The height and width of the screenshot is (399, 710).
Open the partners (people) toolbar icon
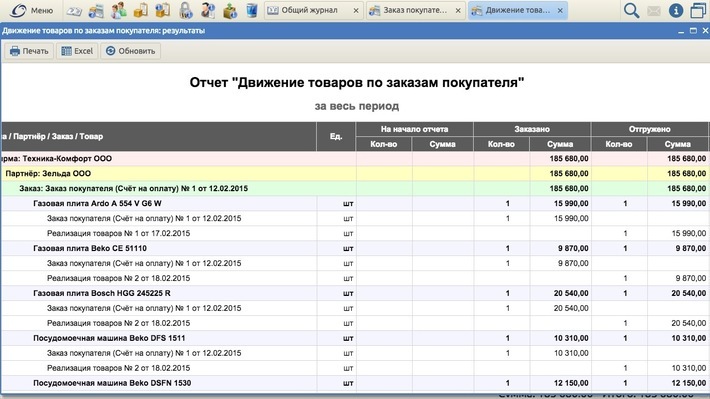coord(119,10)
